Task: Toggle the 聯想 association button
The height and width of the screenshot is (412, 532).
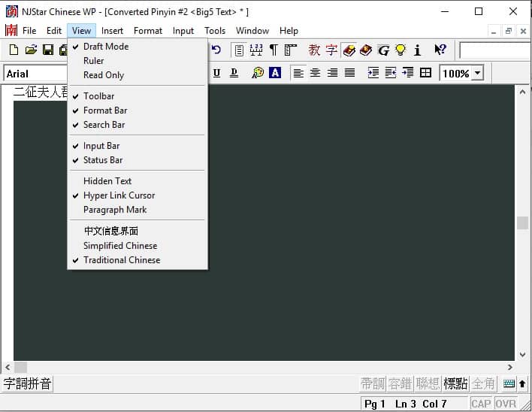Action: point(428,384)
